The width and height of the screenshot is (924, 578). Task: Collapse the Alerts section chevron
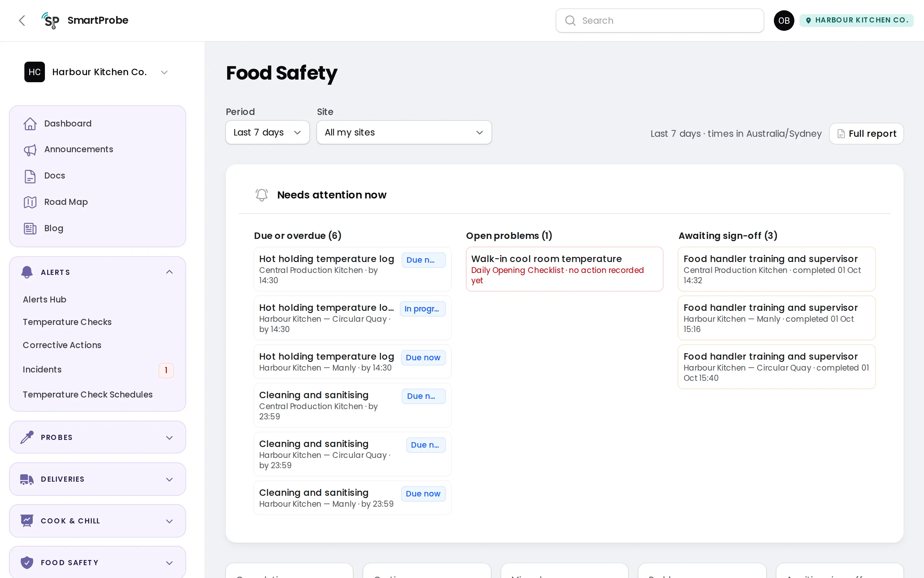[169, 272]
